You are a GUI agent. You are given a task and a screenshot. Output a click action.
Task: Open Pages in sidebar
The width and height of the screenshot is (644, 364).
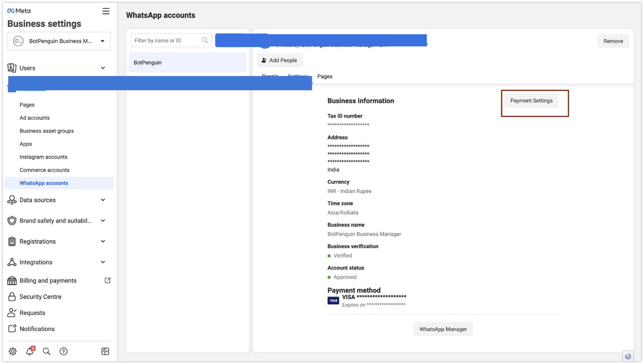coord(27,105)
